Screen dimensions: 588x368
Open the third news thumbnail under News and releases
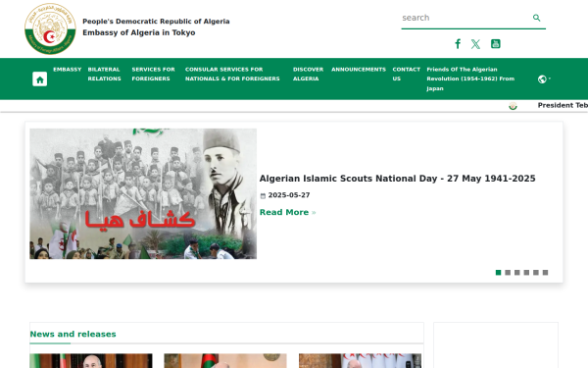360,360
